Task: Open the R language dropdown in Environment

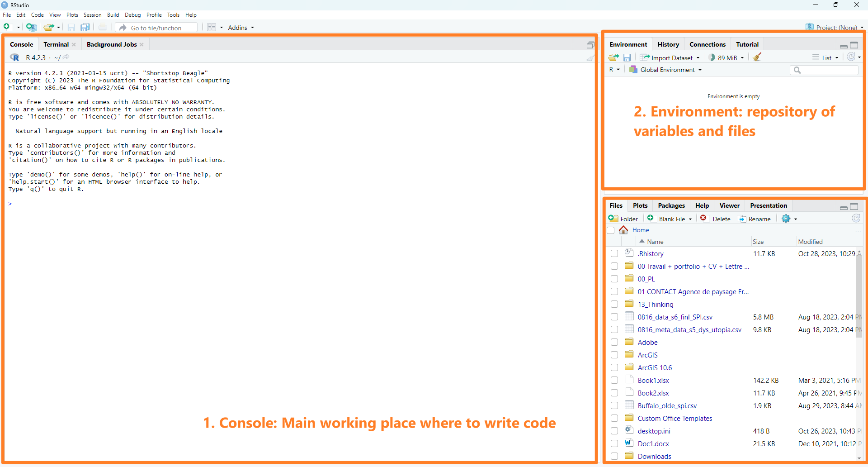Action: (x=614, y=70)
